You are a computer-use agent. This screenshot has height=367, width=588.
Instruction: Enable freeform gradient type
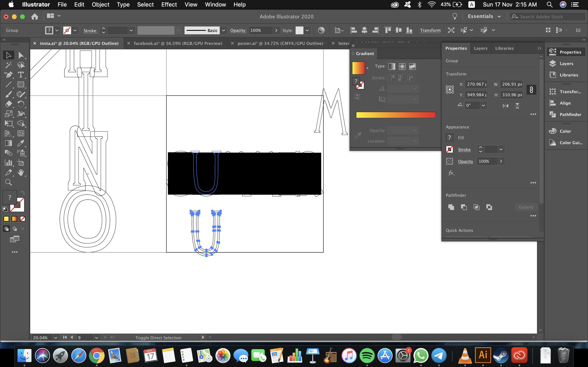coord(412,66)
